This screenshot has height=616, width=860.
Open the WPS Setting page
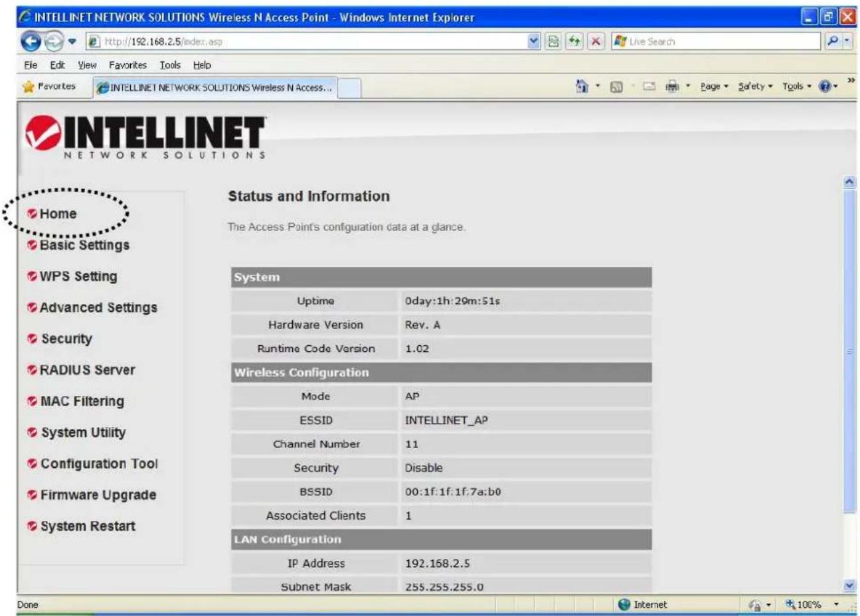pos(78,276)
